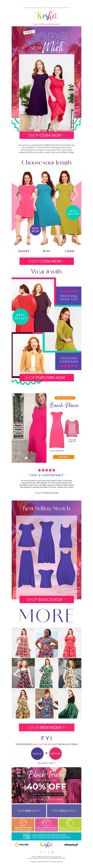Open the STYLE BLOG navigation link

[55, 24]
